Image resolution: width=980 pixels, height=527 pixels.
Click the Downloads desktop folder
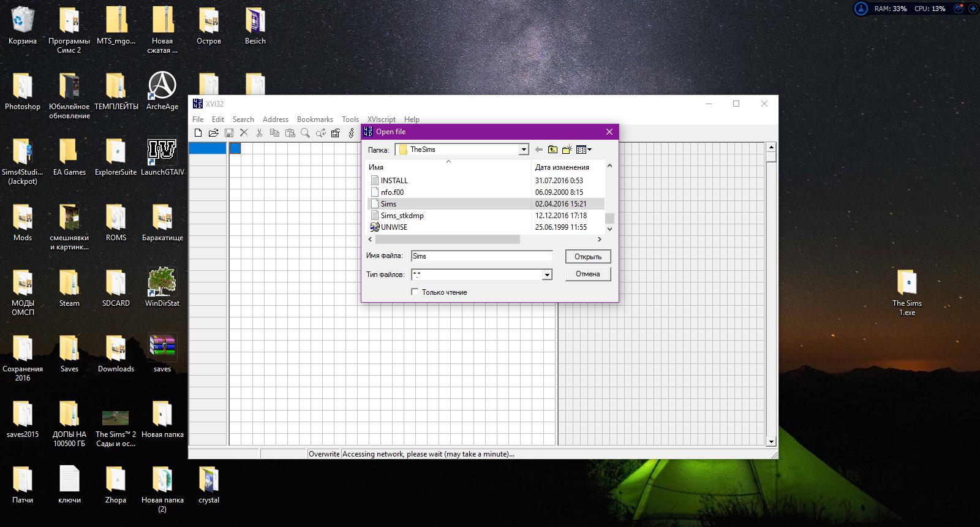pos(116,354)
